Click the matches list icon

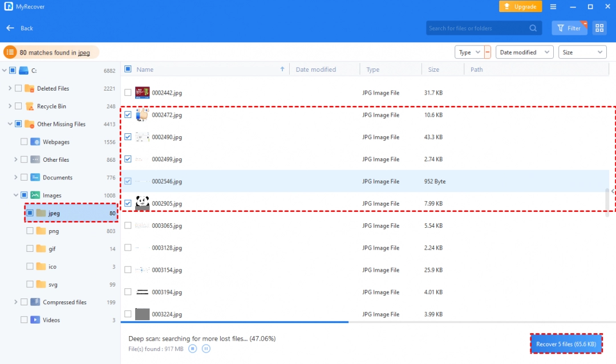coord(10,52)
